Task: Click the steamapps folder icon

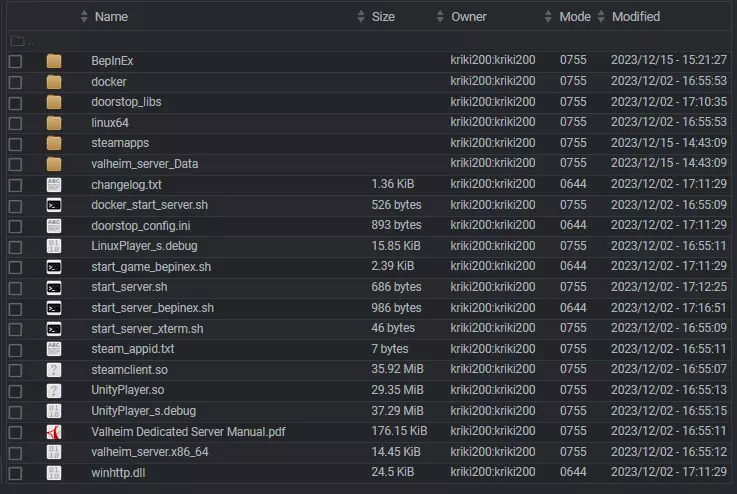Action: pos(54,143)
